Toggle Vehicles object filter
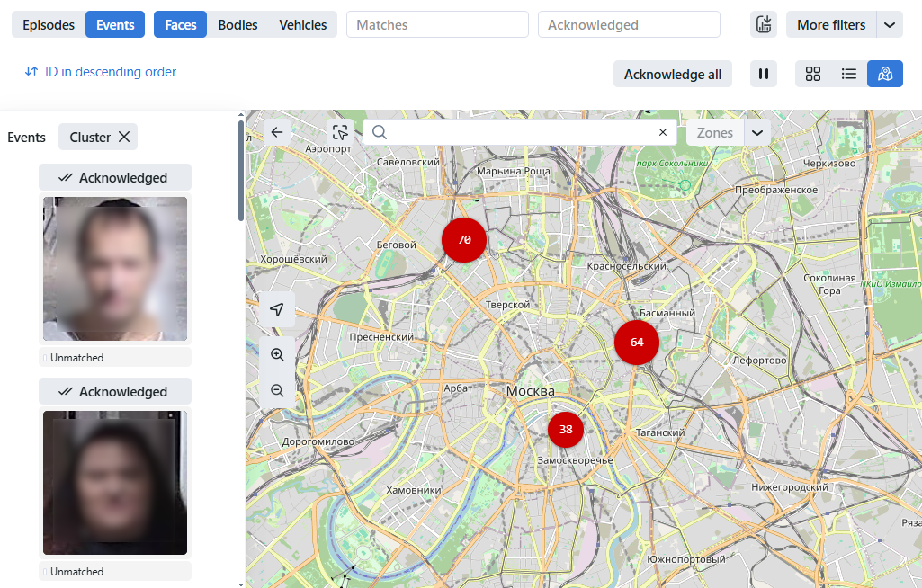Screen dimensions: 922x588 click(x=302, y=25)
